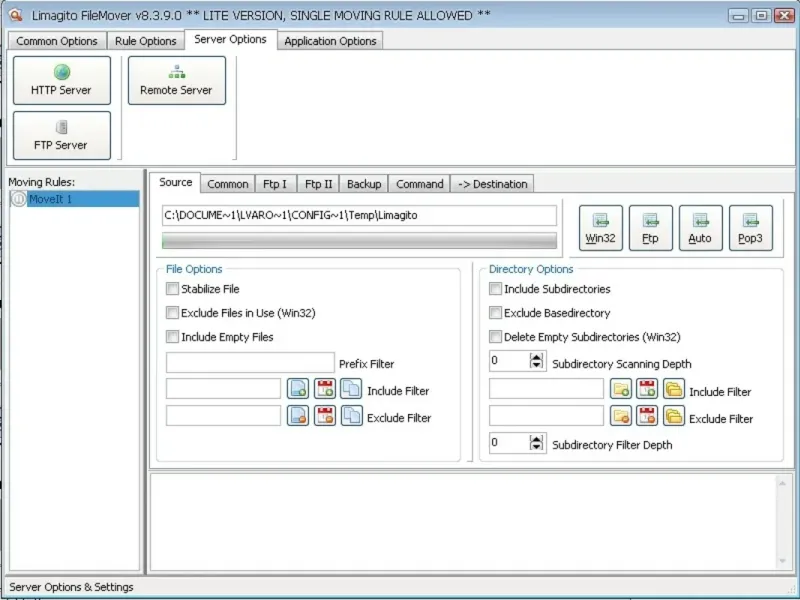Switch to Common Options tab

pos(57,41)
